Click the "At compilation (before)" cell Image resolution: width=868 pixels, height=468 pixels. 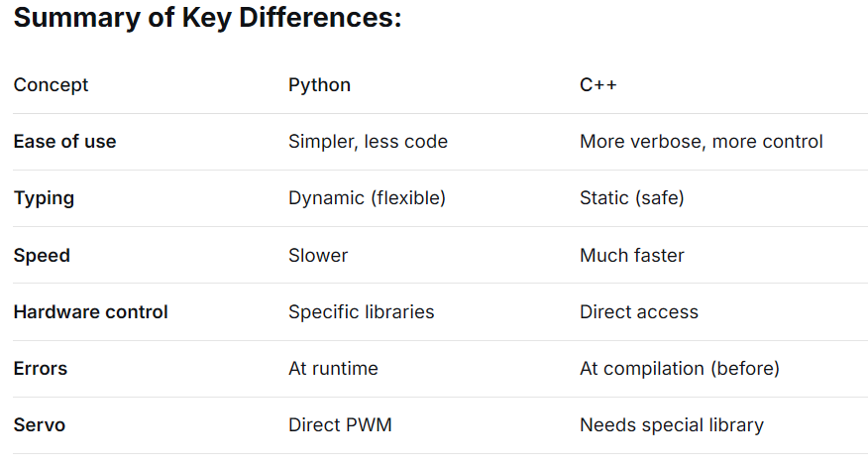[679, 369]
